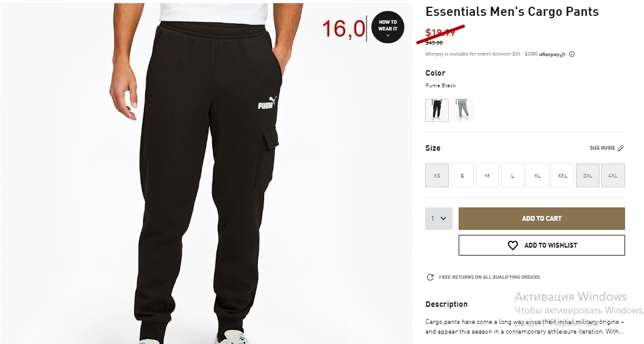Select size S
This screenshot has width=644, height=344.
pyautogui.click(x=462, y=176)
